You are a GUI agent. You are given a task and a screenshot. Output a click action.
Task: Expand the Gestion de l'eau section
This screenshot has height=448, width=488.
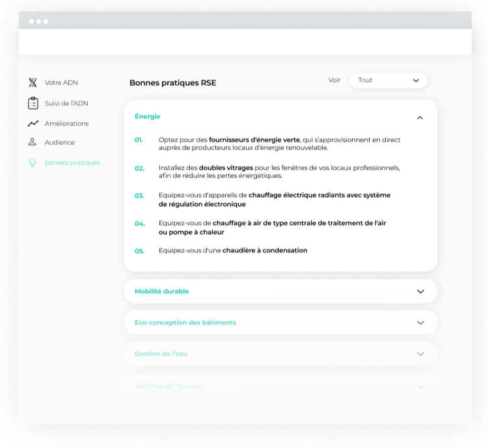click(420, 354)
